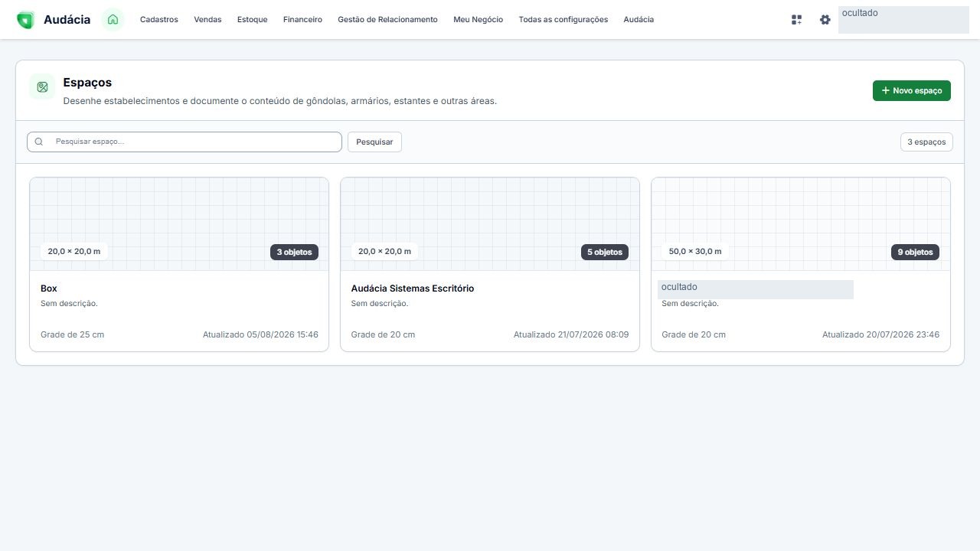Click Atualizado 05/08/2026 15:46 text
The image size is (980, 551).
(x=260, y=334)
